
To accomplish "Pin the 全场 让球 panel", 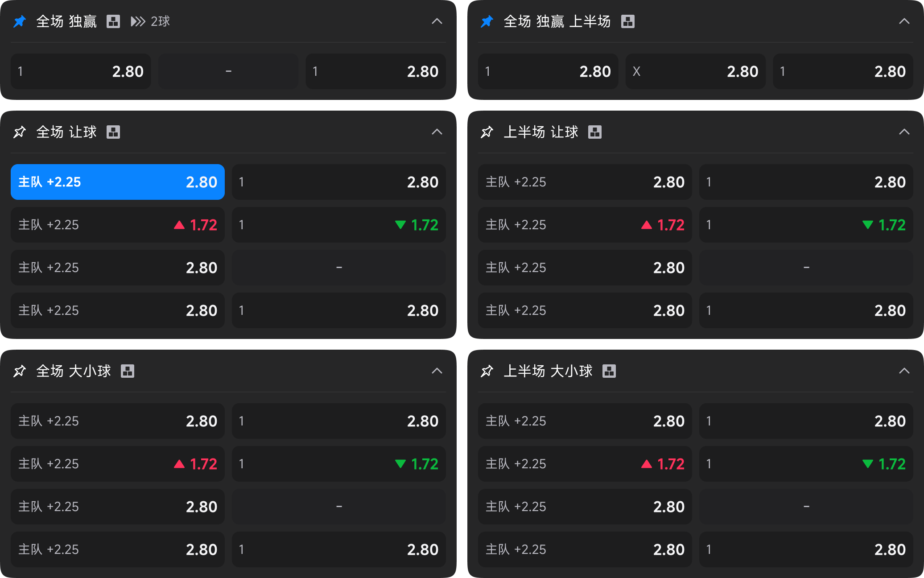I will (x=20, y=132).
